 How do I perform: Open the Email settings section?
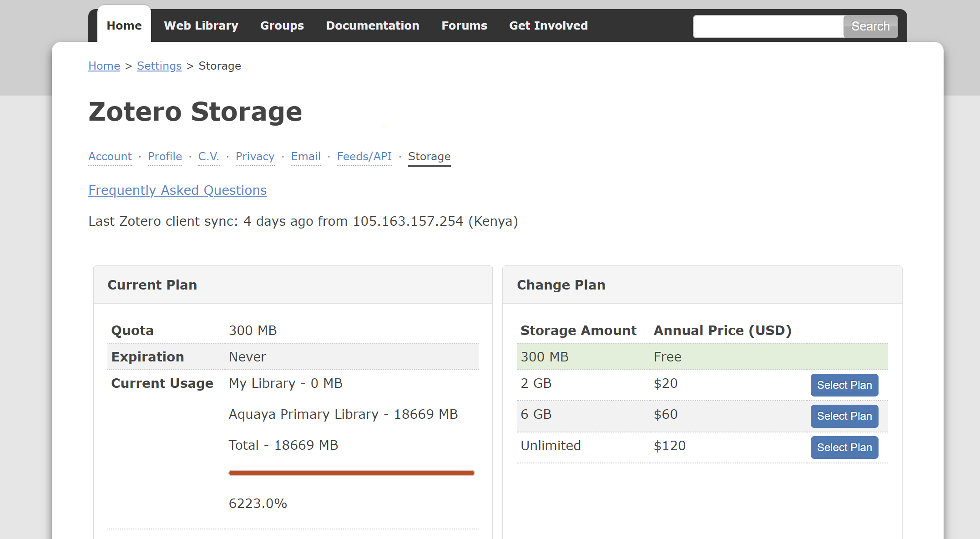coord(306,157)
